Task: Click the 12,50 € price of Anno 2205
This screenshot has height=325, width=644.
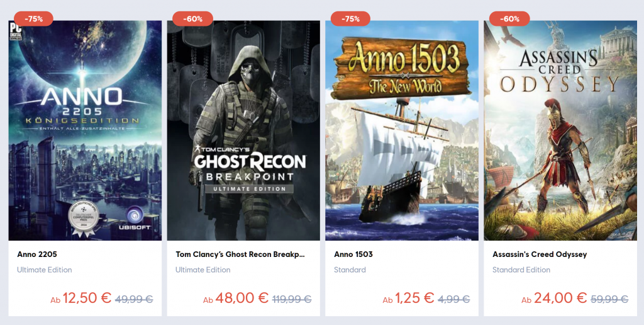Action: pos(87,298)
